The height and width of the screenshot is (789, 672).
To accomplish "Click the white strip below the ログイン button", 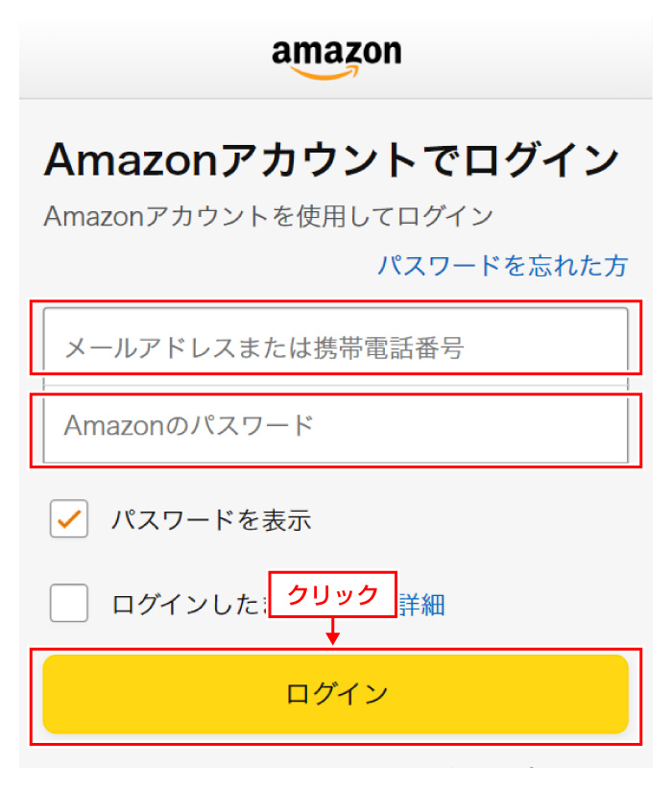I will 336,756.
